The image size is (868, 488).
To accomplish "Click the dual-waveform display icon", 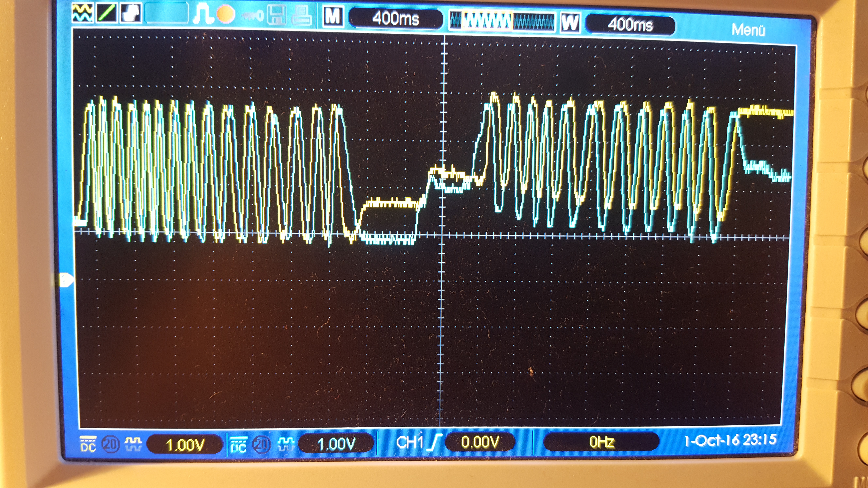I will 82,12.
